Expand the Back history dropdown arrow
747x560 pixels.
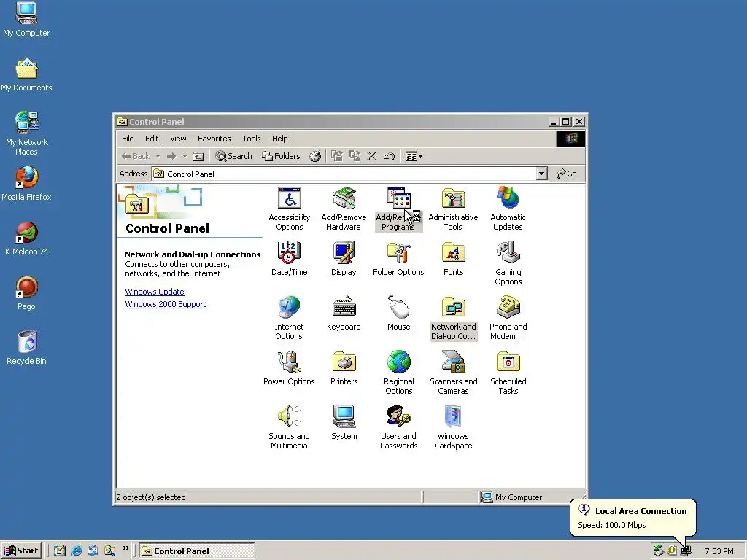(158, 156)
